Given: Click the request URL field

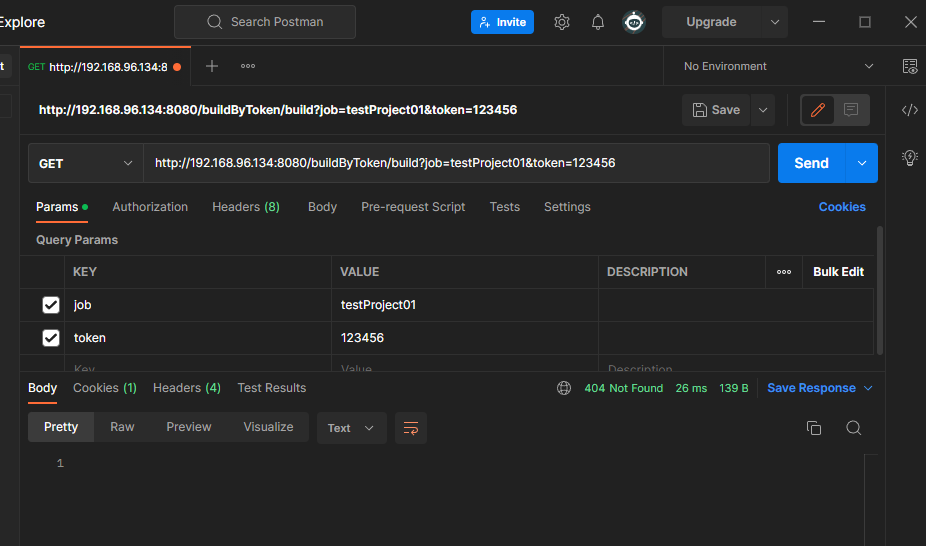Looking at the screenshot, I should 456,163.
